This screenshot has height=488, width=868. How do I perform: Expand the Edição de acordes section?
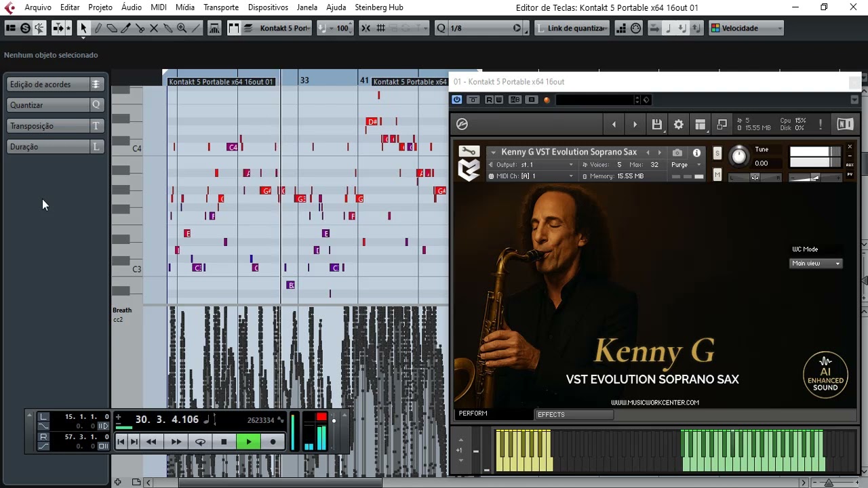pos(56,84)
